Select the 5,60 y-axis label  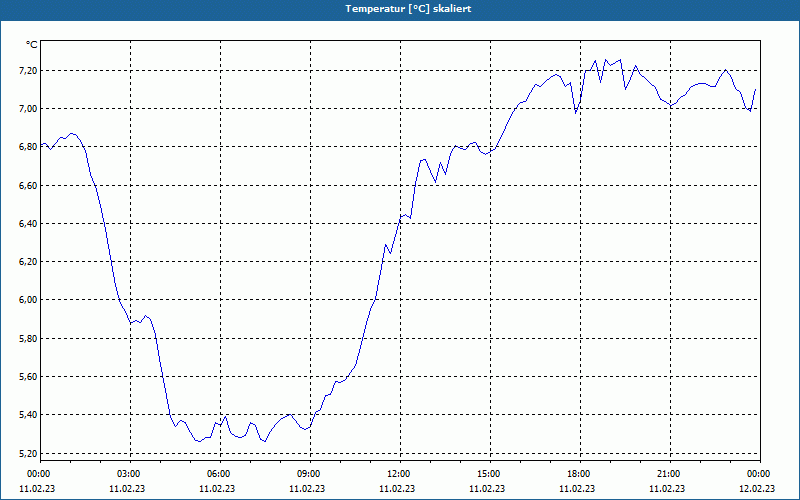click(x=28, y=377)
